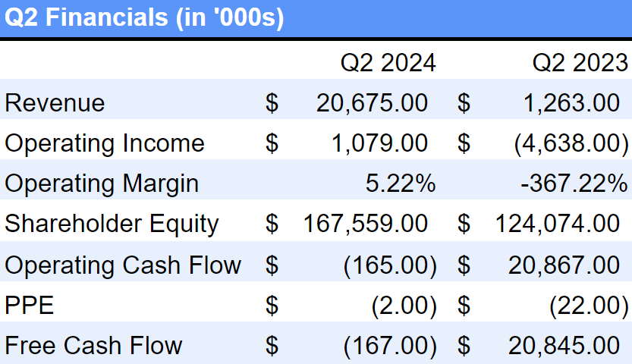632x364 pixels.
Task: Click the 20,867.00 operating cash flow value
Action: pyautogui.click(x=564, y=265)
